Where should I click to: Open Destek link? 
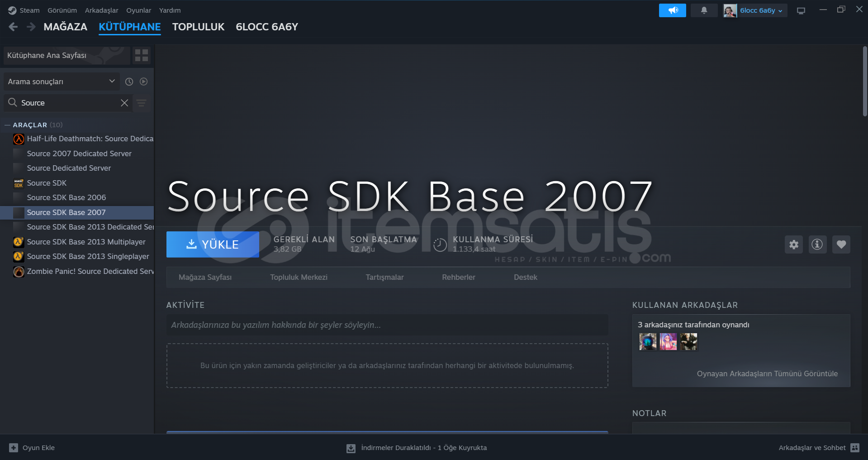(x=525, y=277)
